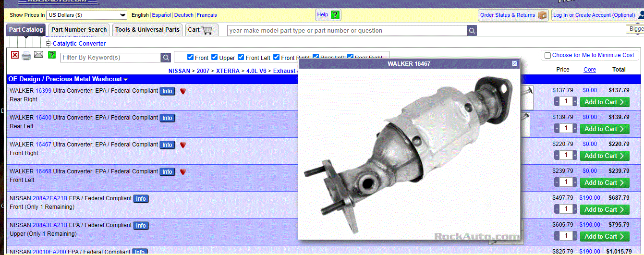Toggle the Front Right checkbox filter

(277, 57)
